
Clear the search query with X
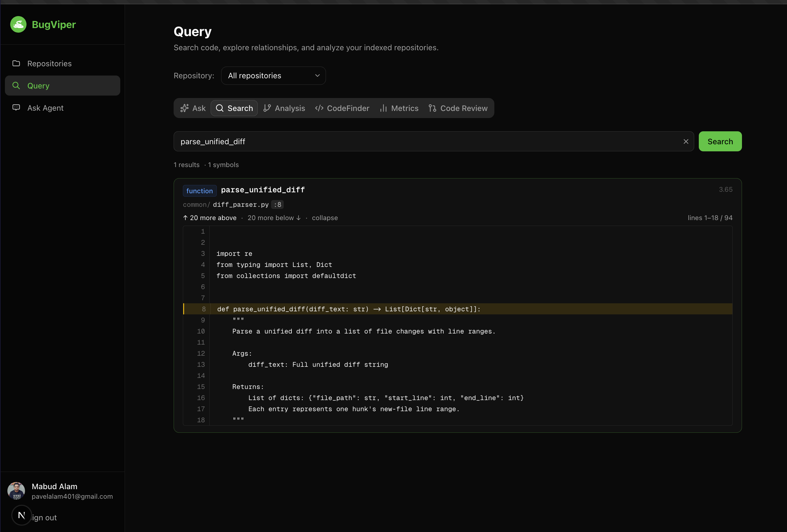pyautogui.click(x=686, y=141)
